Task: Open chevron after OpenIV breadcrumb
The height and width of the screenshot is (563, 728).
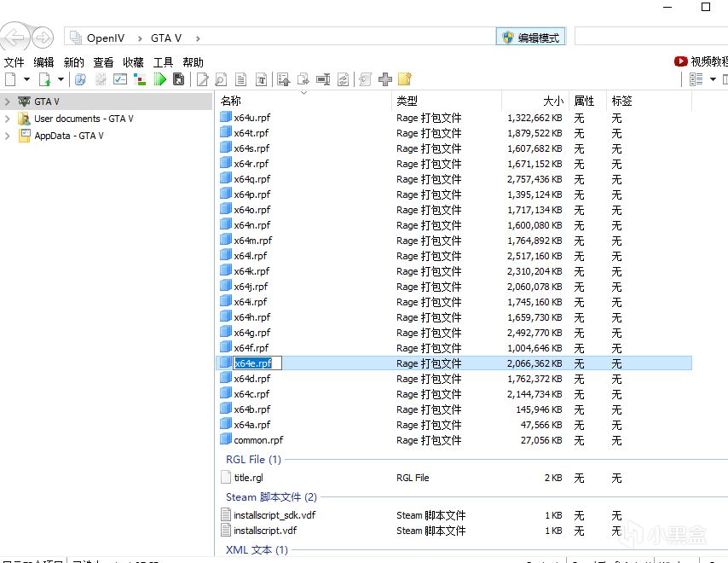Action: click(139, 38)
